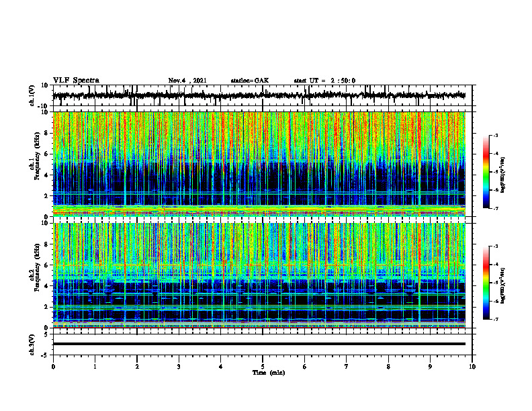Click the "station=GAK" header label

pos(250,81)
